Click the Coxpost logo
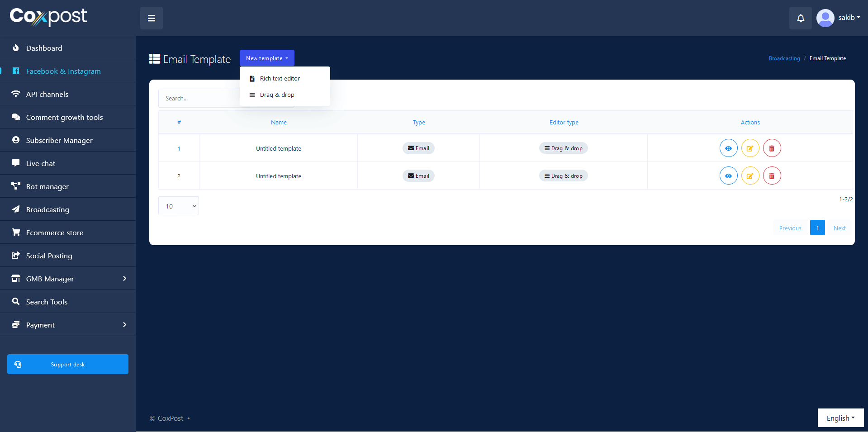Screen dimensions: 868x432 [x=48, y=17]
